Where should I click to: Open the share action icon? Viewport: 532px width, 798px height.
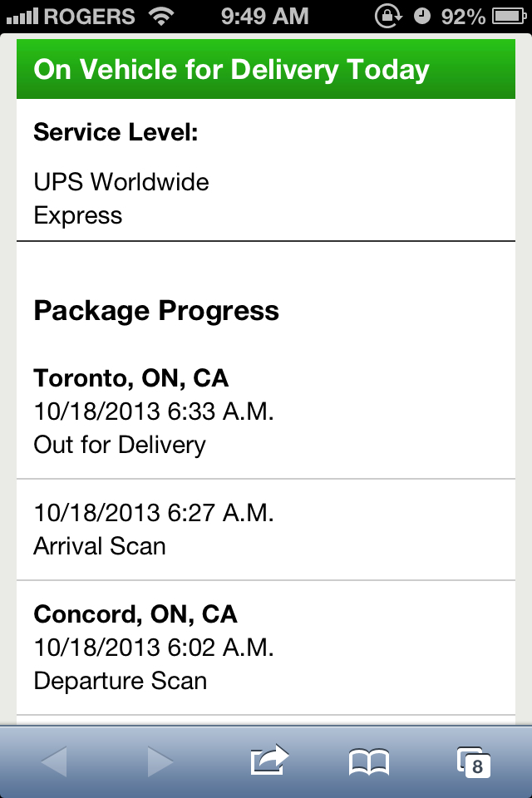click(269, 760)
